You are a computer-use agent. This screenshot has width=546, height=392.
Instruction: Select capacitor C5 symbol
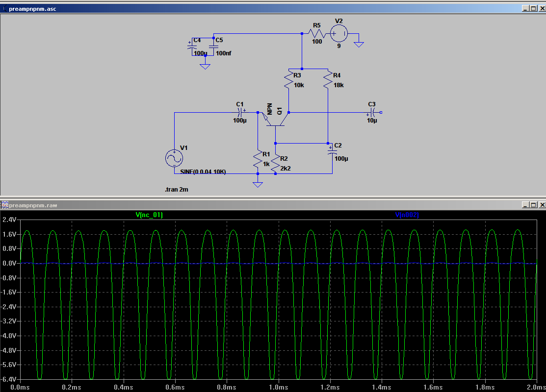[213, 46]
